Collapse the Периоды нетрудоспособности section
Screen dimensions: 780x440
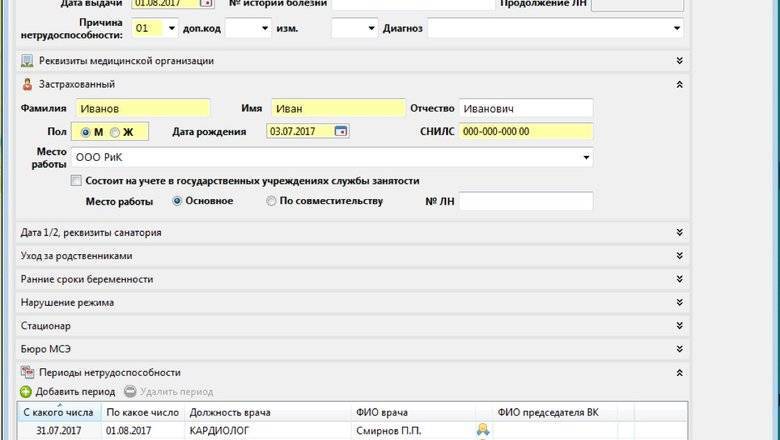click(680, 372)
